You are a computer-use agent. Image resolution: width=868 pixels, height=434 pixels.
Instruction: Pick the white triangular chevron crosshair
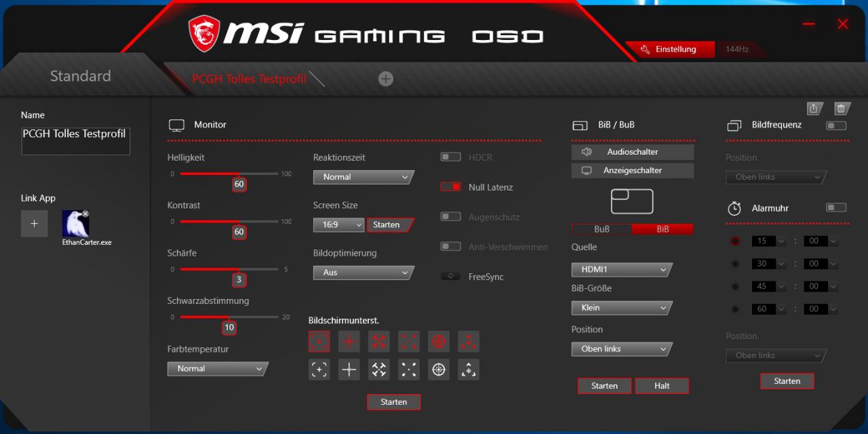pyautogui.click(x=469, y=370)
